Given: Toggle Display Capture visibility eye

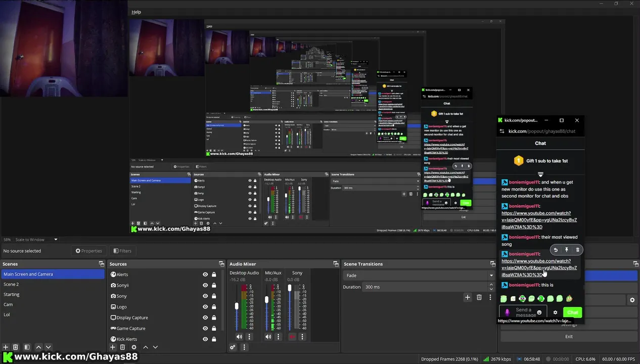Looking at the screenshot, I should (x=205, y=317).
